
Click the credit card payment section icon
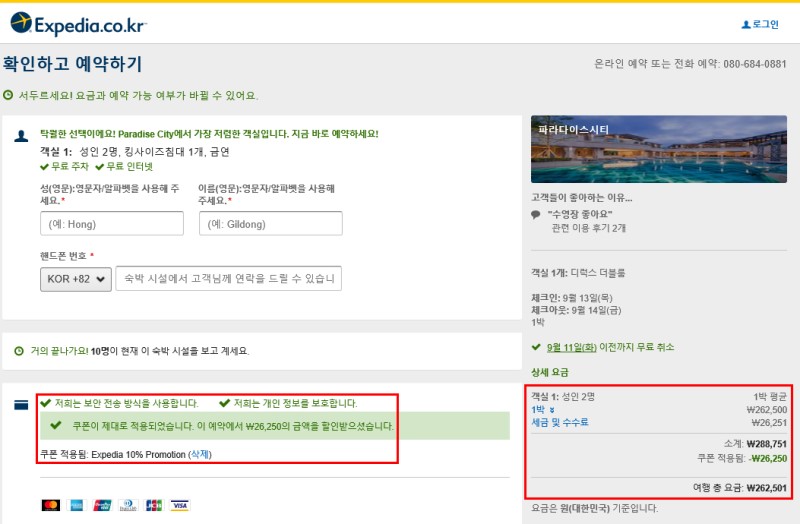21,405
